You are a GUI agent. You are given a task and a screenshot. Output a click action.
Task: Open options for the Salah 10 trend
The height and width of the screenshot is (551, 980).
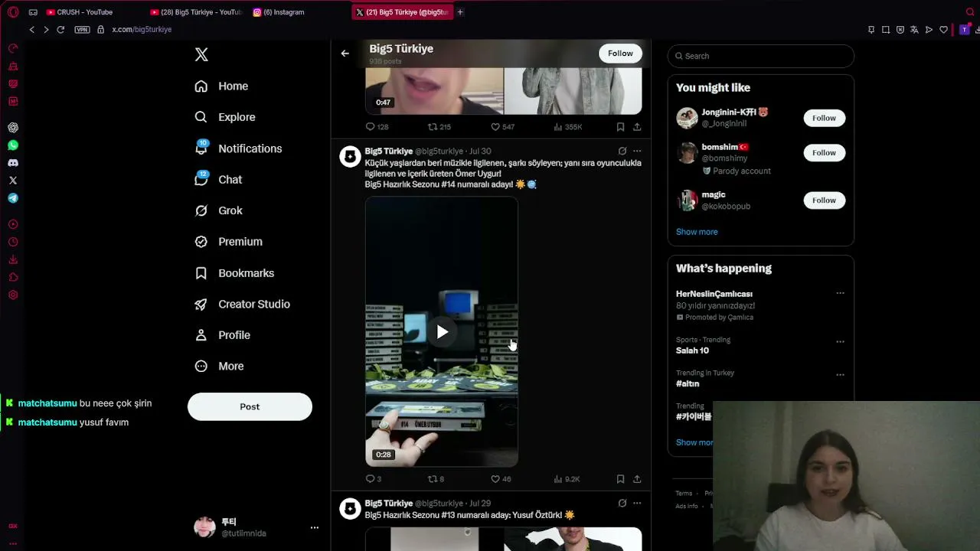click(840, 341)
